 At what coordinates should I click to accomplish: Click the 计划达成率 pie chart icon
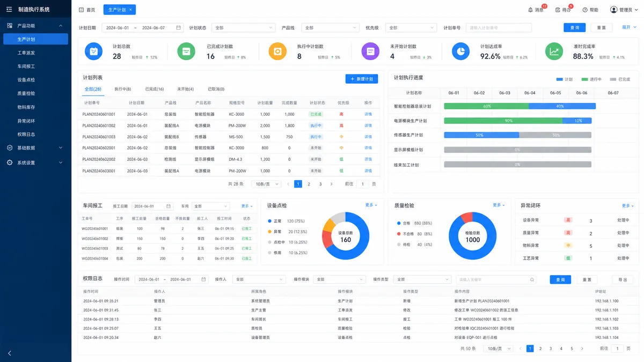(x=460, y=51)
